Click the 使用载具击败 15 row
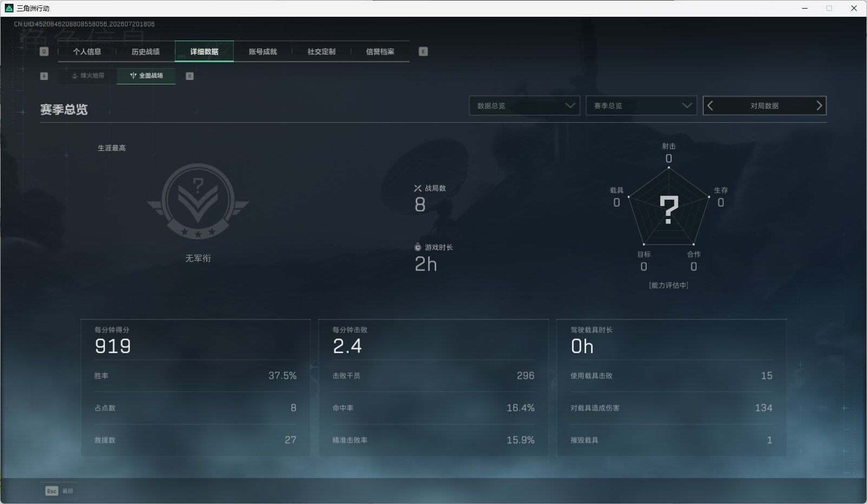Screen dimensions: 867x504 click(x=672, y=376)
